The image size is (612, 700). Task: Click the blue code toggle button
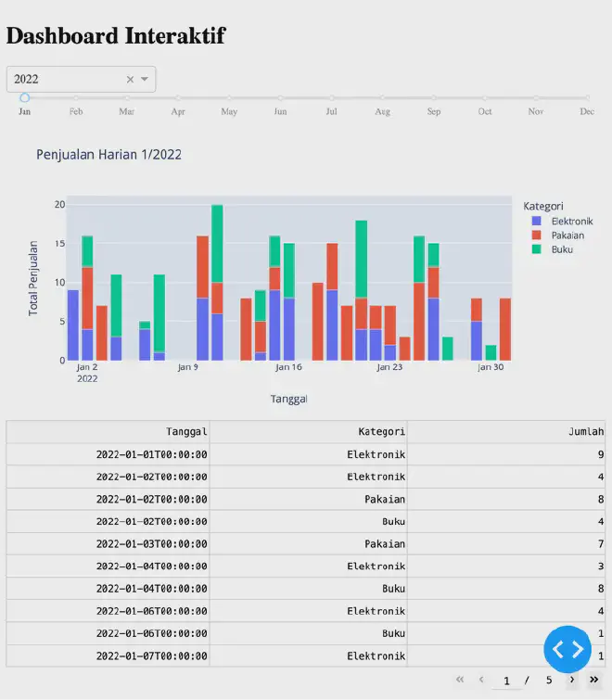click(567, 649)
